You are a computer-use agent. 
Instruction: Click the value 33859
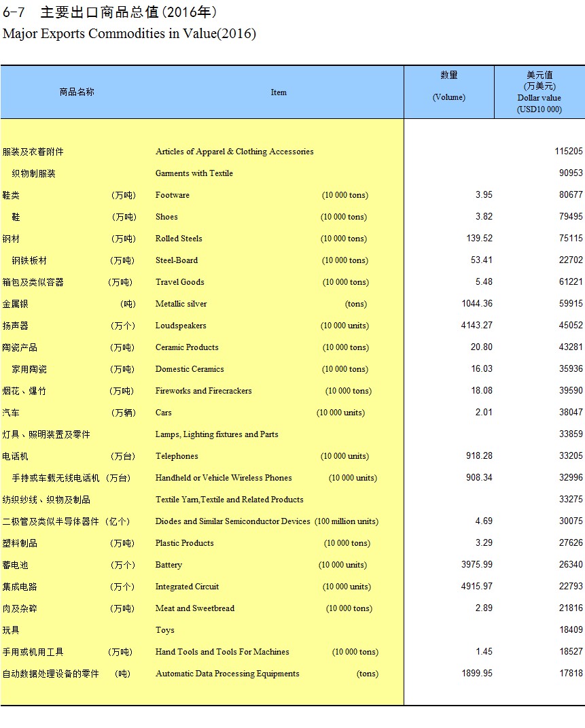click(571, 434)
